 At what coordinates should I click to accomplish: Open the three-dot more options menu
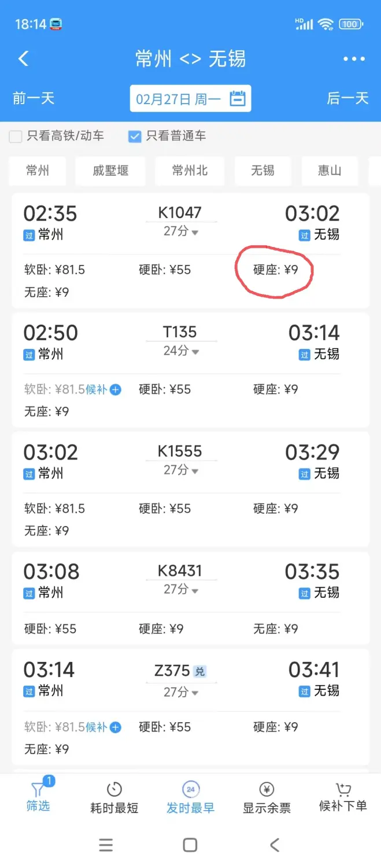click(354, 59)
